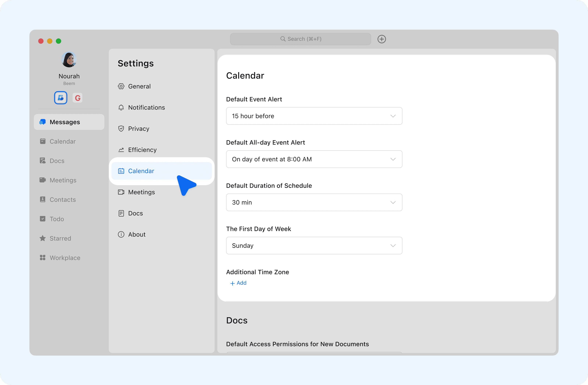Open Calendar in left sidebar

pyautogui.click(x=62, y=141)
